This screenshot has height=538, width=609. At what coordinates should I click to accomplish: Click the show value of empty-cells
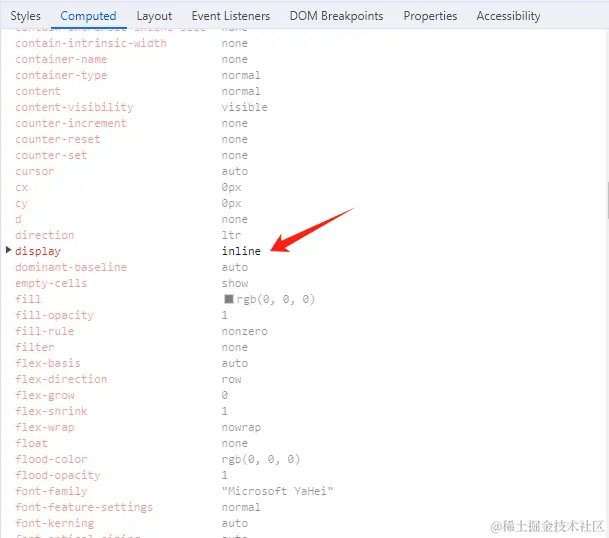tap(235, 283)
